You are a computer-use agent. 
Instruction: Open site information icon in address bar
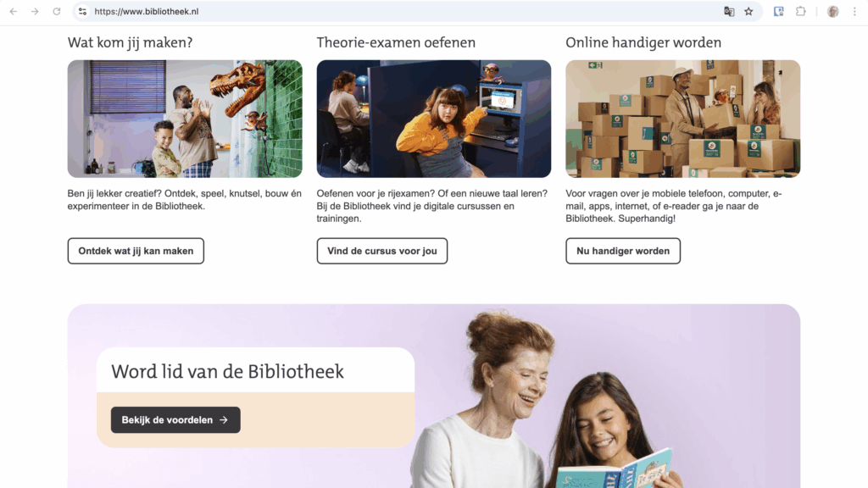pos(82,11)
